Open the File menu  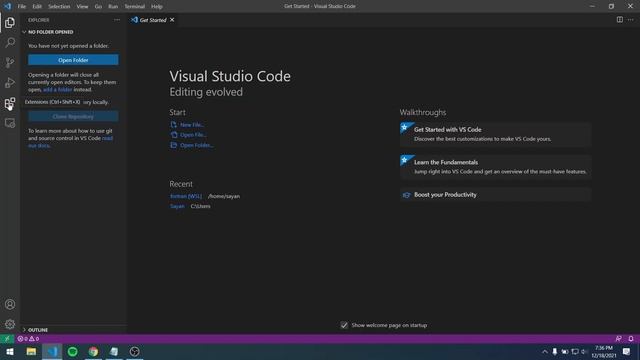22,7
